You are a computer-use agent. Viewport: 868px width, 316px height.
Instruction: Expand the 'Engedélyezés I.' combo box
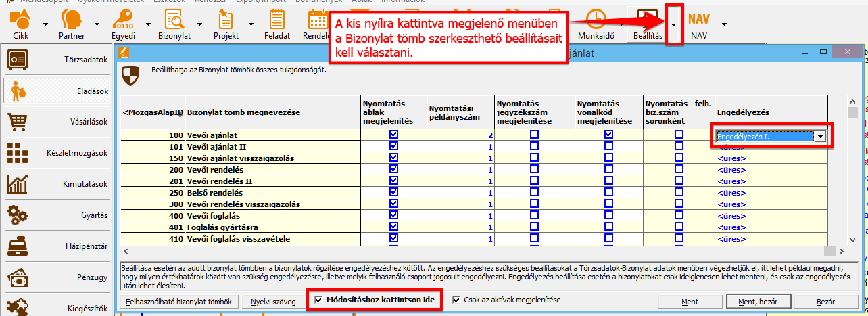pos(821,136)
